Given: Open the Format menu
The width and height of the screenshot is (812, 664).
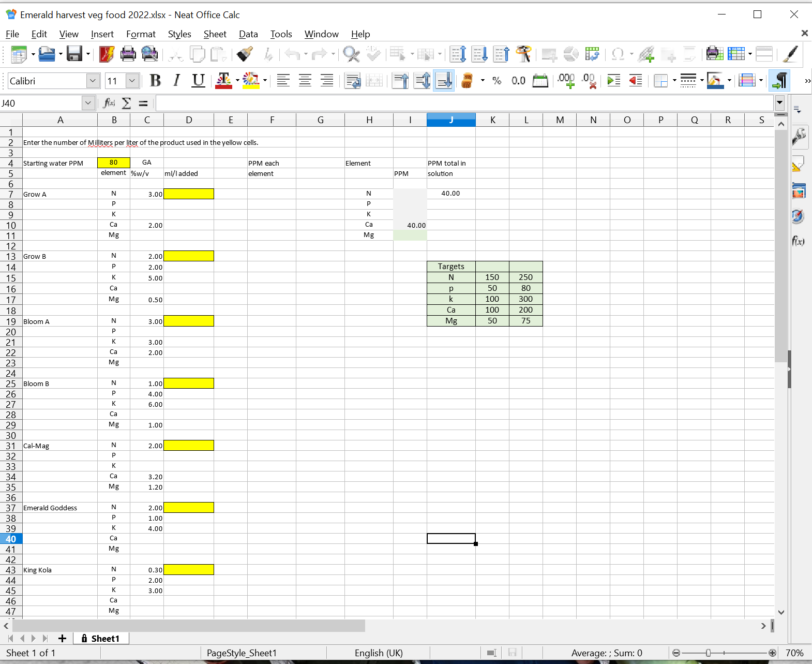Looking at the screenshot, I should point(141,34).
